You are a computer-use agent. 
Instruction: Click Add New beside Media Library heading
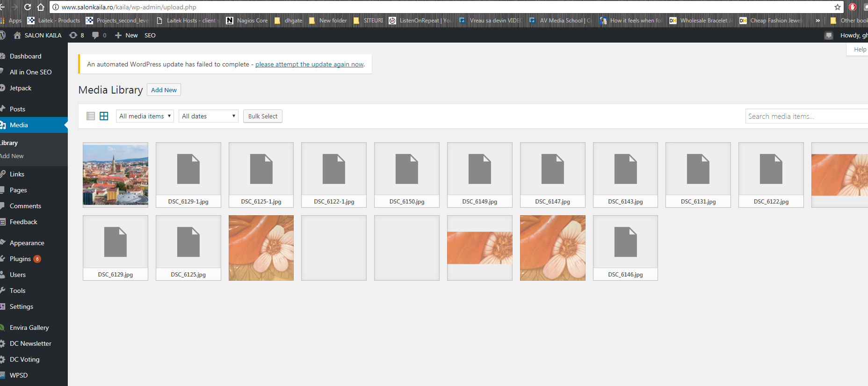click(x=164, y=90)
